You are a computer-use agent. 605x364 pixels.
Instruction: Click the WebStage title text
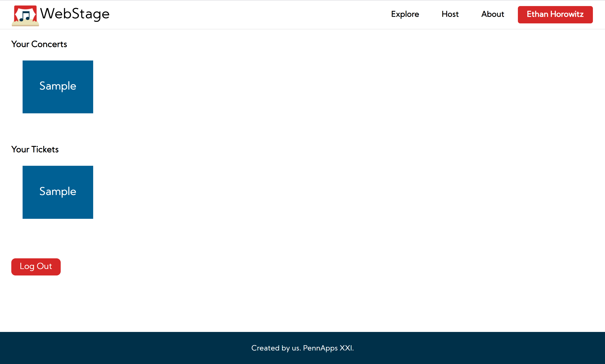coord(75,14)
